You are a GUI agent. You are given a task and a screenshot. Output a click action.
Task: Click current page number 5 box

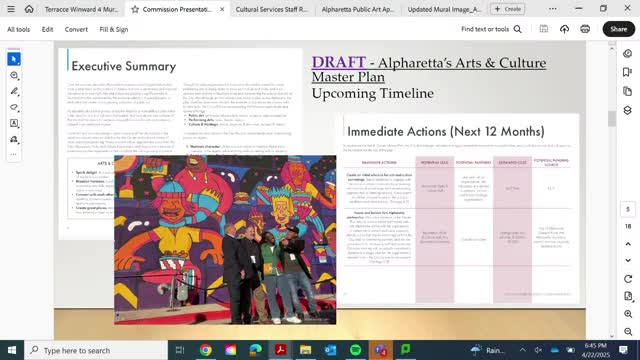[628, 209]
